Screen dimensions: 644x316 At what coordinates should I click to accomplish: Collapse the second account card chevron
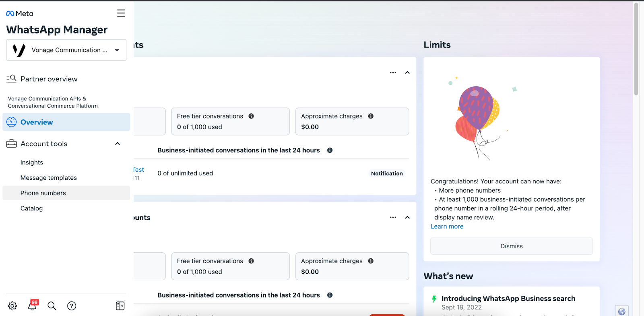click(x=407, y=217)
